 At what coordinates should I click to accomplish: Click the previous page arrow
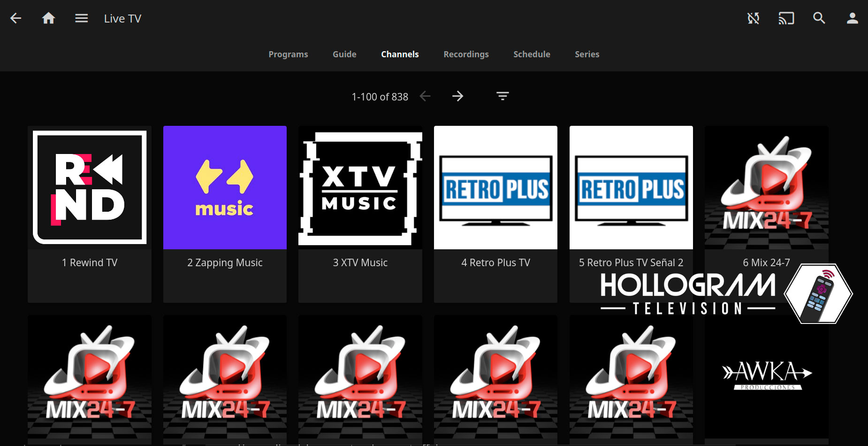click(x=425, y=96)
